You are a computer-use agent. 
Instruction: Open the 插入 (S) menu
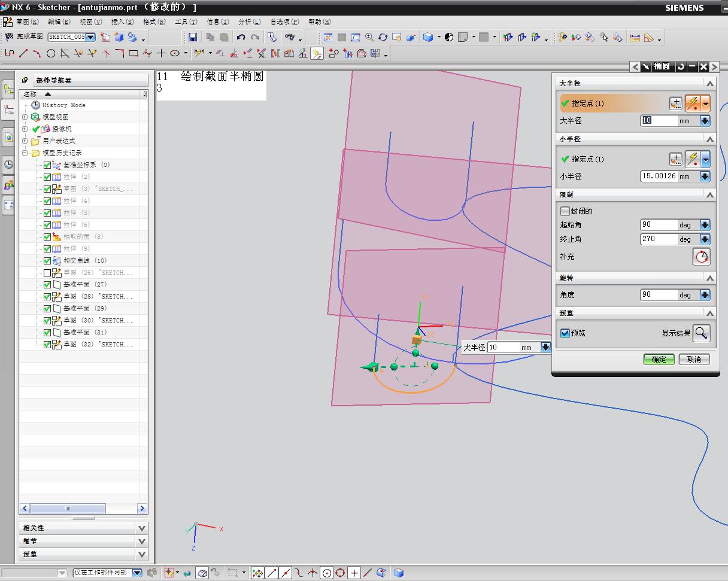[122, 22]
